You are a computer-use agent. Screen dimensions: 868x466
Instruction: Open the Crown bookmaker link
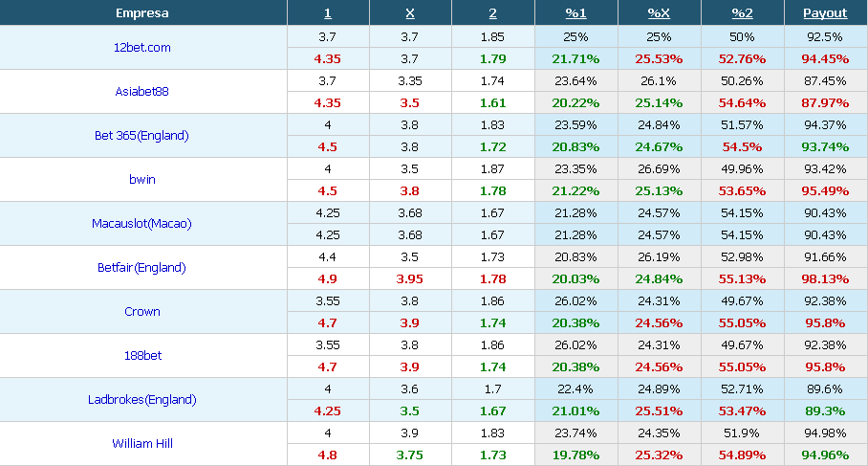point(142,311)
